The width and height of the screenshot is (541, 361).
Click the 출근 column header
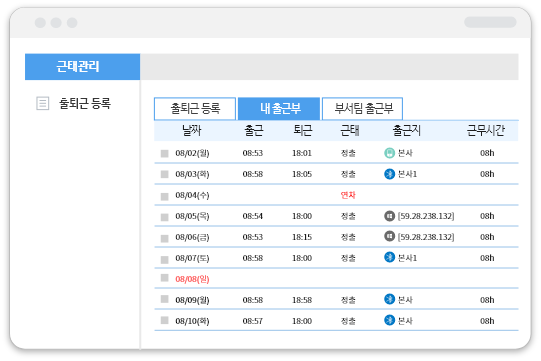[254, 130]
